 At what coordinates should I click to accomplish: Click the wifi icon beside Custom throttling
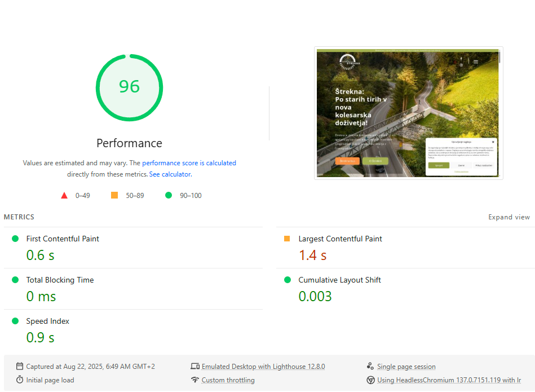pos(195,380)
